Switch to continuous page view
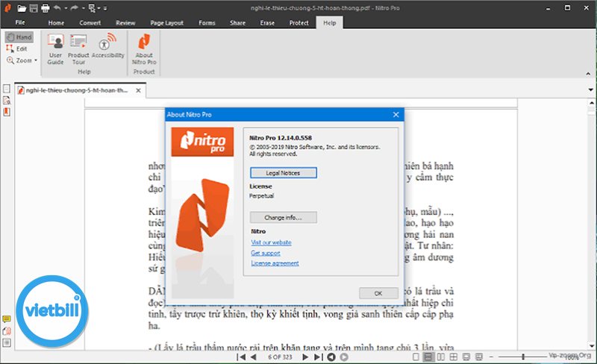 coord(428,357)
